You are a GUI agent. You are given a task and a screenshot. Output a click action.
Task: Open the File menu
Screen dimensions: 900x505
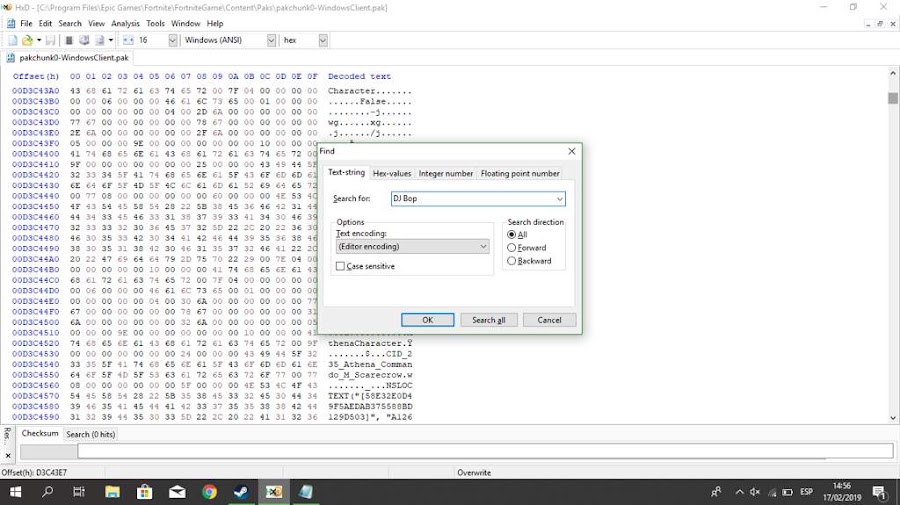point(26,24)
